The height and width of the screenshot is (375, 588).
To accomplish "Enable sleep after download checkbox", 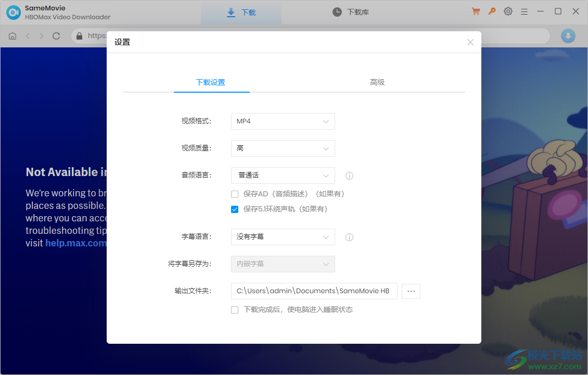I will tap(235, 310).
